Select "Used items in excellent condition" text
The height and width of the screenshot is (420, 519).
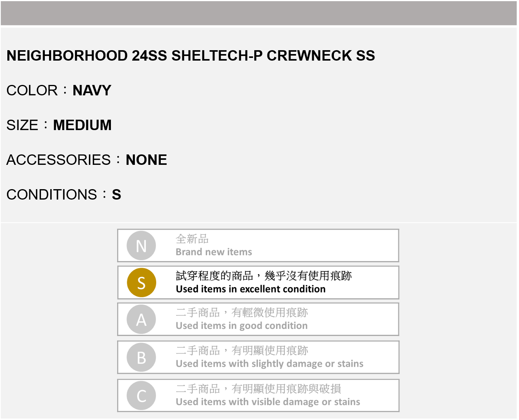250,289
